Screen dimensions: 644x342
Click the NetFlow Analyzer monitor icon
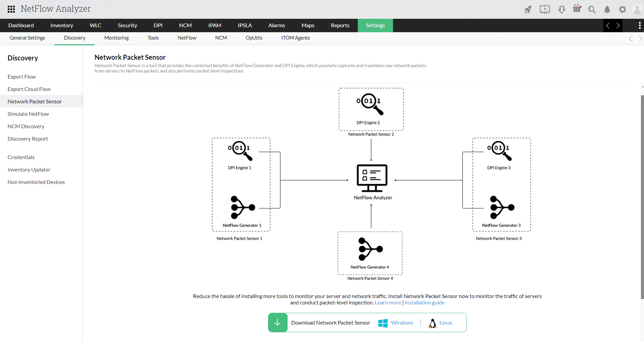tap(372, 178)
